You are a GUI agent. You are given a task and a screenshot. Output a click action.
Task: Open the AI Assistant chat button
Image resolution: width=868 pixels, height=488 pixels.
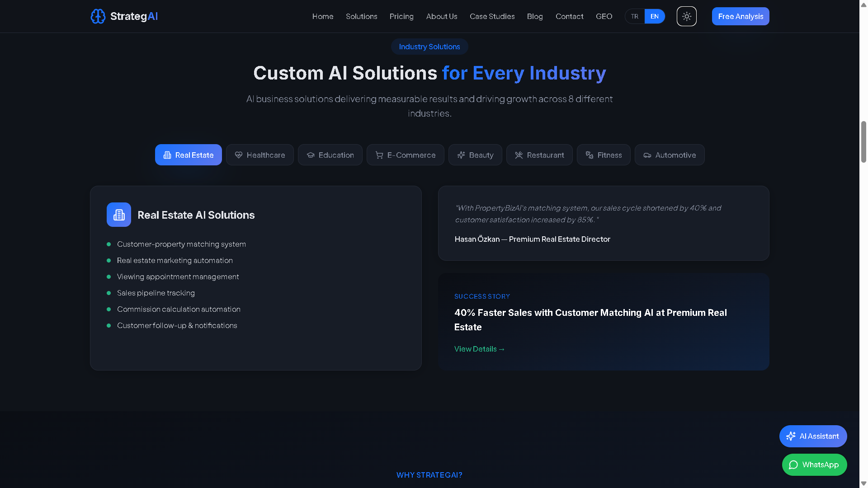click(813, 436)
